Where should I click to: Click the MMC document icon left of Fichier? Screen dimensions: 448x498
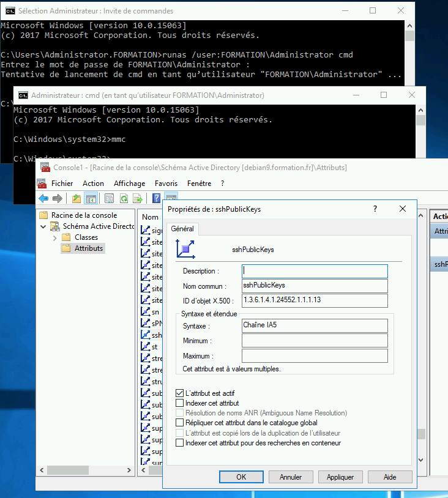pos(42,184)
